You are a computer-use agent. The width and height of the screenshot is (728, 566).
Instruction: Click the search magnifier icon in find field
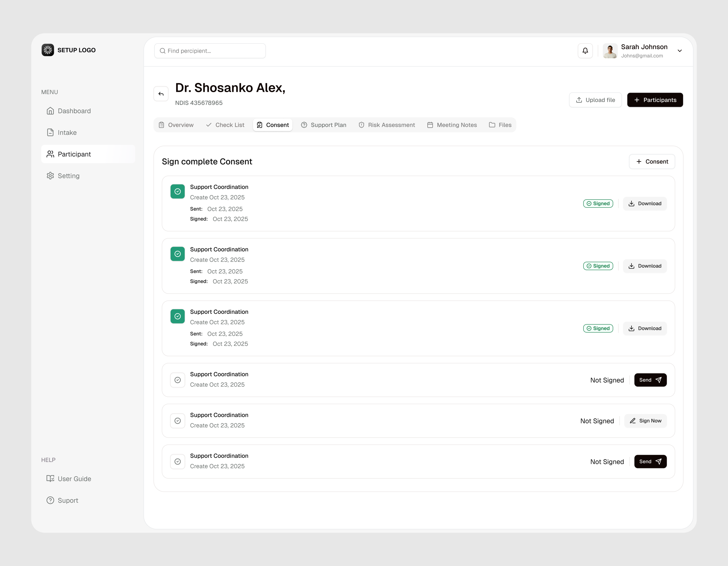pyautogui.click(x=163, y=51)
